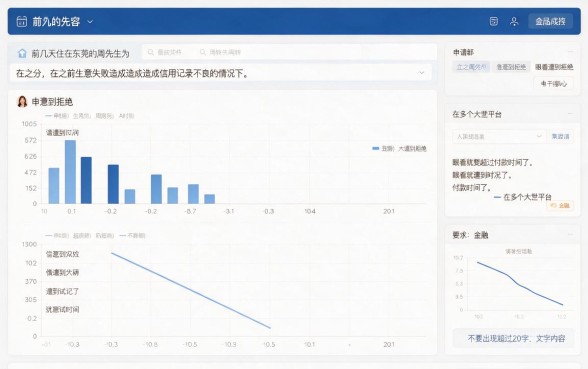This screenshot has width=588, height=369.
Task: Click the avatar next to 申意到拒绝
Action: point(22,102)
